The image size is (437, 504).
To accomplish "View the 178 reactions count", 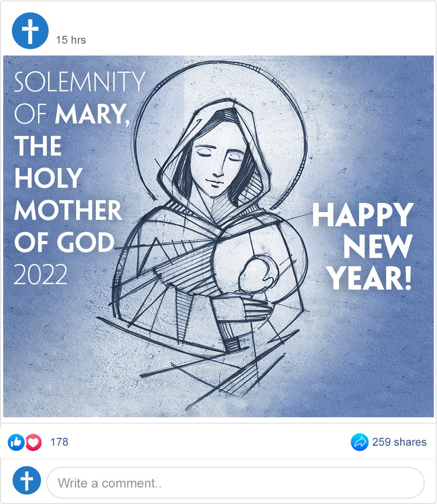I will click(x=59, y=442).
